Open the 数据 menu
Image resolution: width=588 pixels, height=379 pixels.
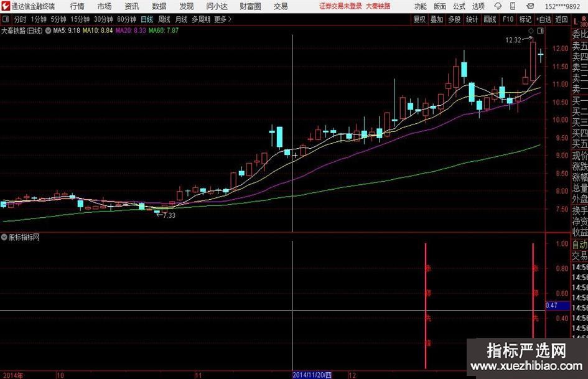(x=159, y=6)
